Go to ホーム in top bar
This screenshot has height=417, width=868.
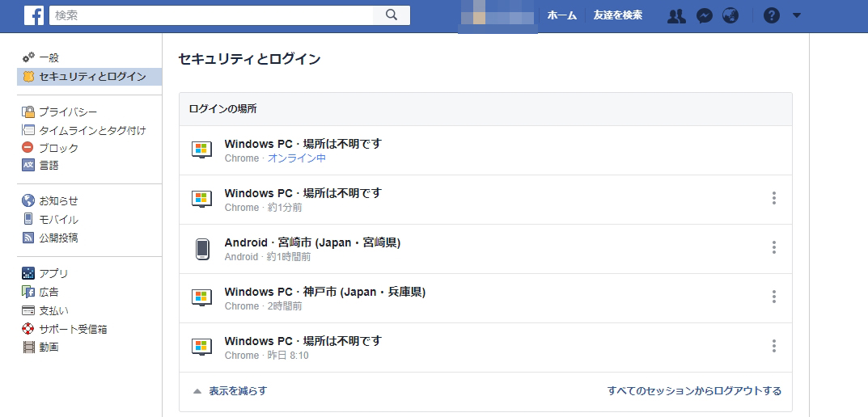(x=561, y=15)
